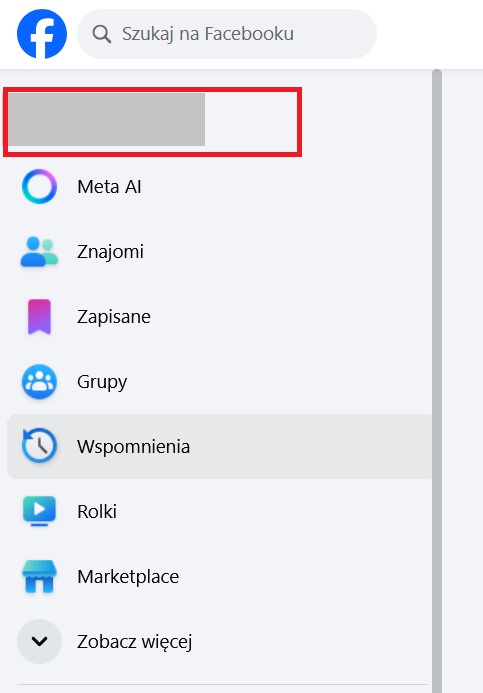483x693 pixels.
Task: Open the Meta AI ring icon
Action: [x=39, y=187]
